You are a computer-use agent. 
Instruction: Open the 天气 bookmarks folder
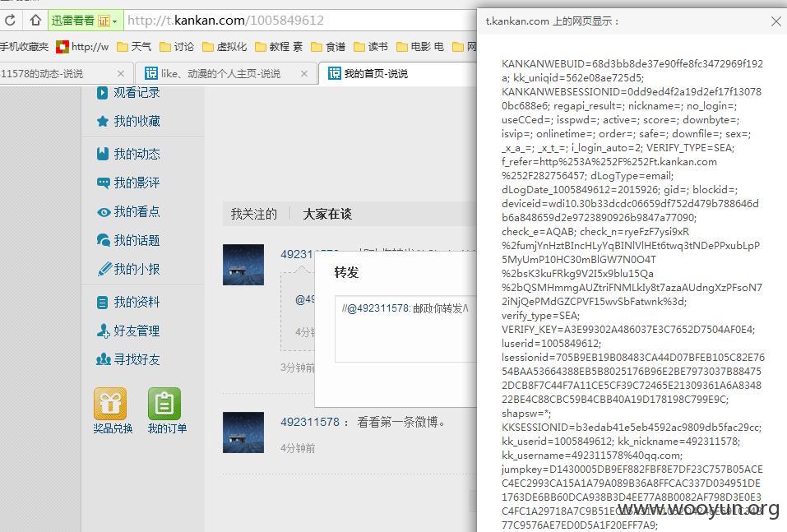(134, 47)
